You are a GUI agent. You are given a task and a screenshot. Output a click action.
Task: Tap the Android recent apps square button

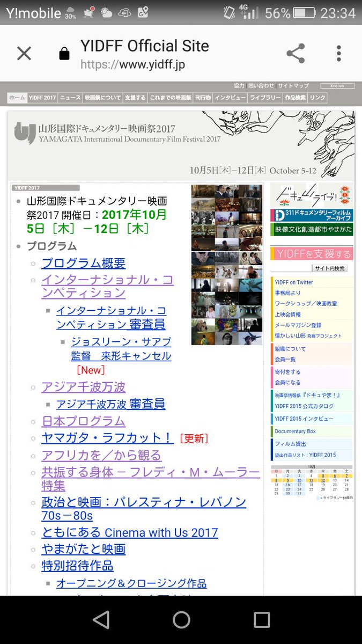pos(262,619)
